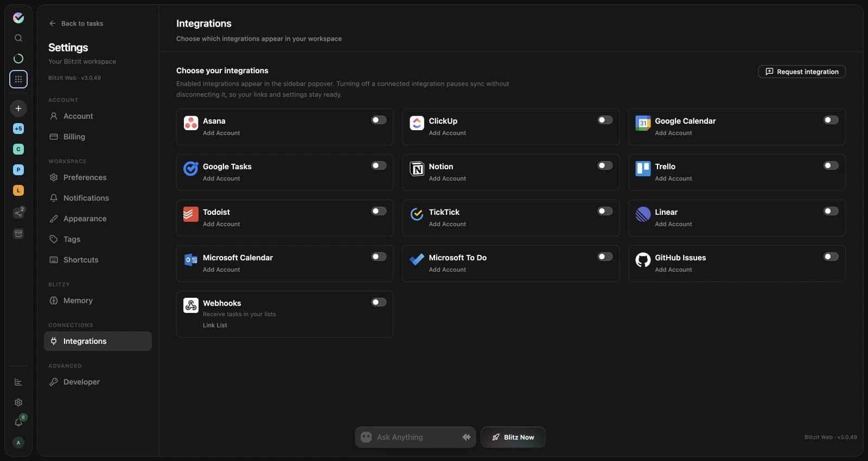Screen dimensions: 868x461
Task: Click the green progress ring icon
Action: (18, 59)
